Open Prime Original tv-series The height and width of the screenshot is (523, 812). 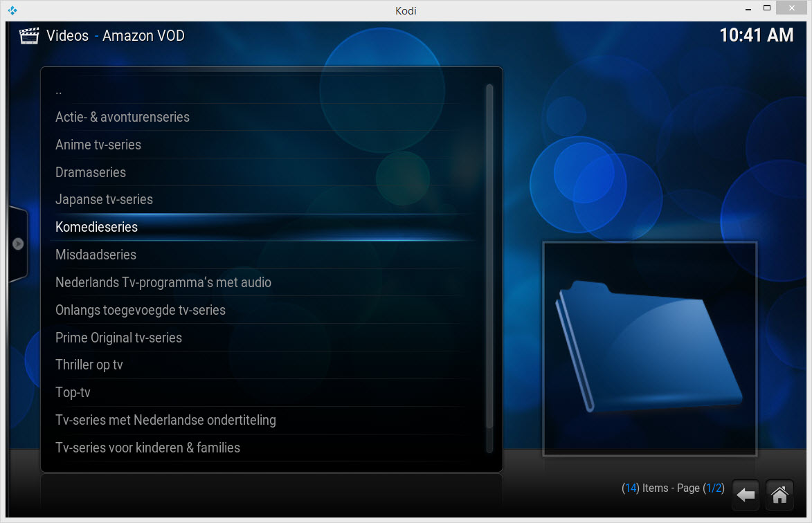coord(118,338)
